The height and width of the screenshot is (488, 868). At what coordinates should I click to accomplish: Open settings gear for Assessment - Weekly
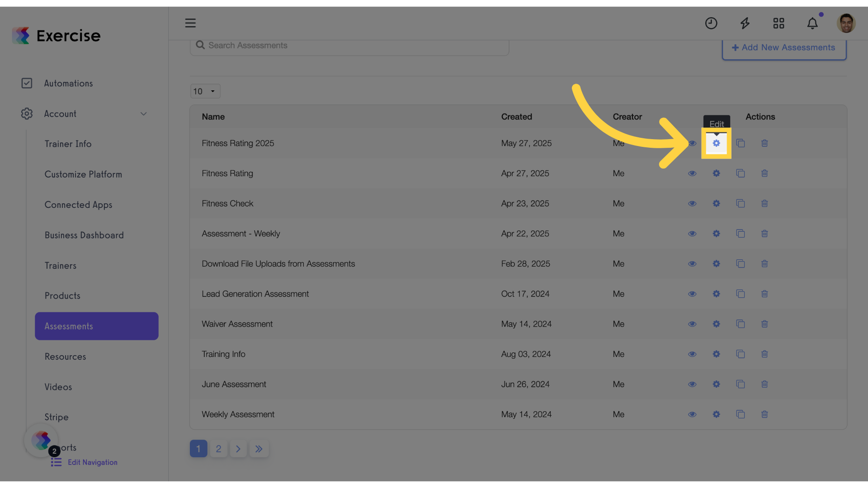pos(716,234)
